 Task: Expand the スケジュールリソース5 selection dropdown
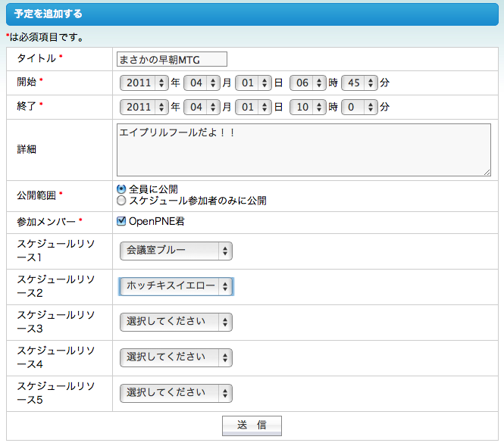[x=176, y=393]
